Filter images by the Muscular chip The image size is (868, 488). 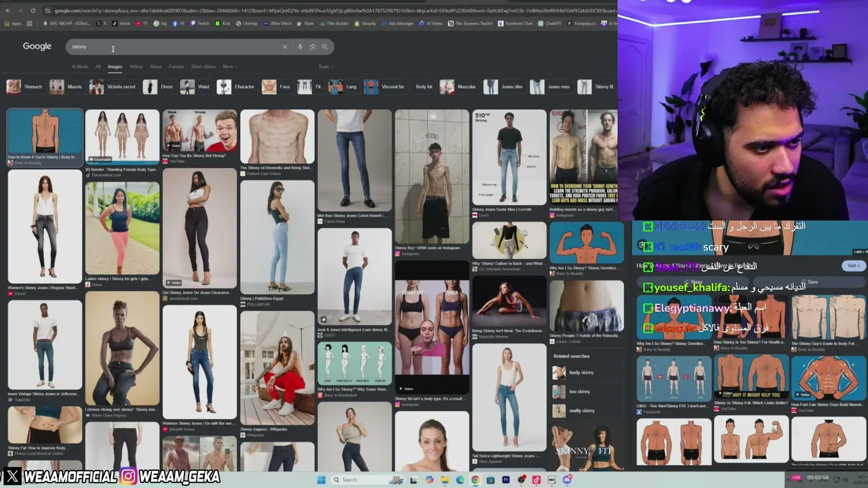pyautogui.click(x=458, y=87)
